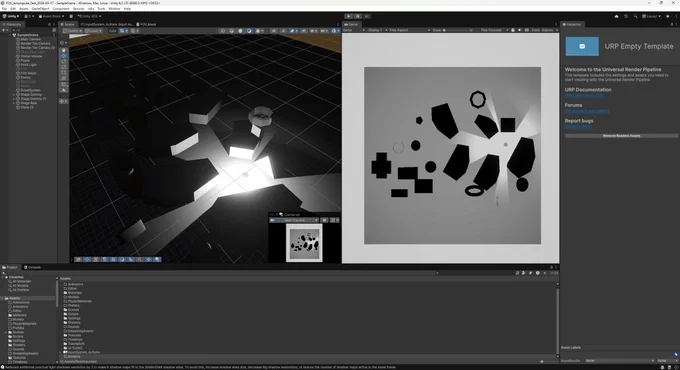Open the Center pivot dropdown
The image size is (680, 370).
(72, 31)
